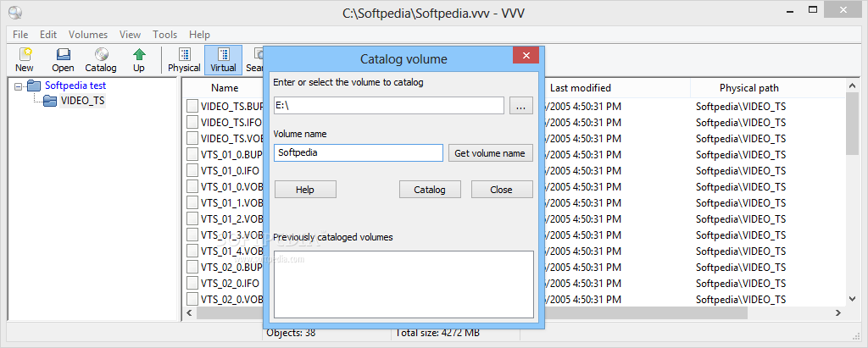
Task: Click file icon of VTS_01_0.BUP row
Action: (x=192, y=154)
